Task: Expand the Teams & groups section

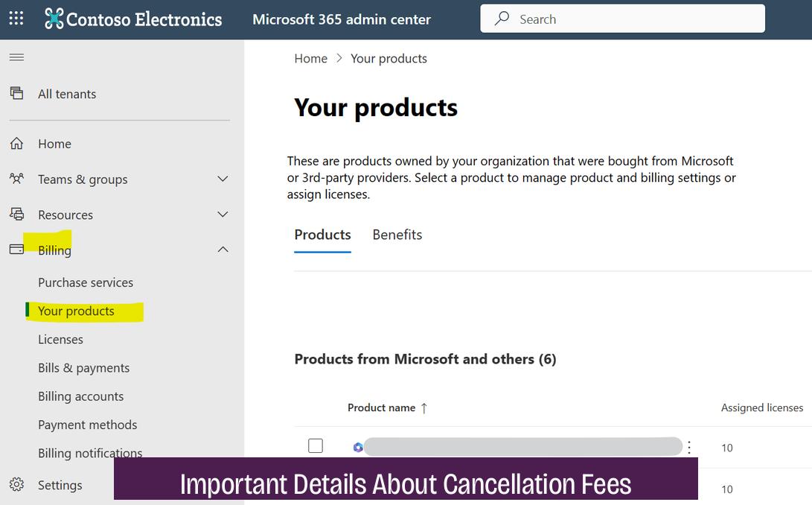Action: tap(223, 179)
